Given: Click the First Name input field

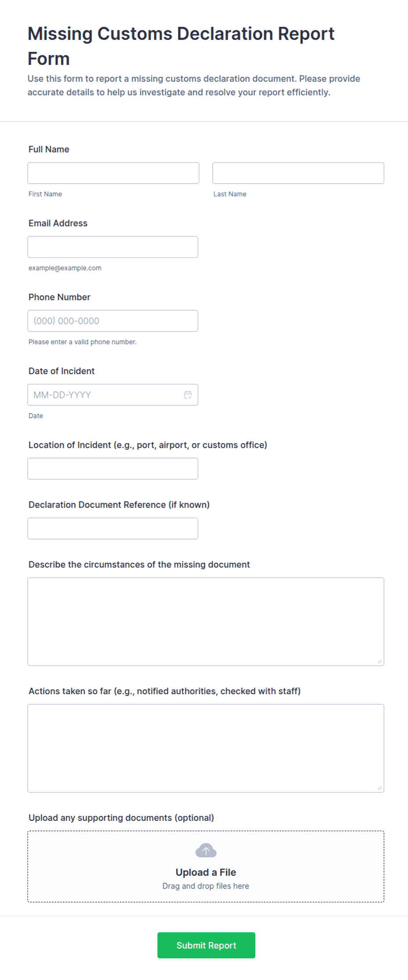Looking at the screenshot, I should (113, 173).
